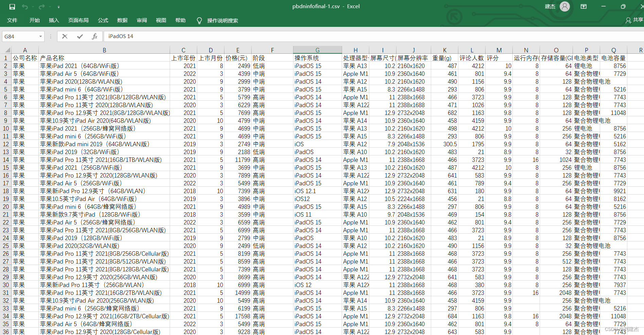Image resolution: width=644 pixels, height=335 pixels.
Task: Click cell iOS 12.1 in row 18
Action: (x=318, y=191)
